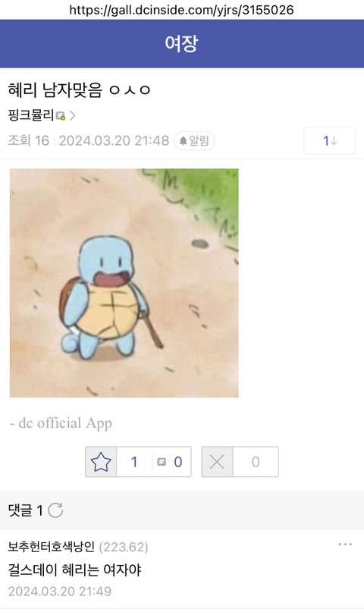Toggle 알림 notifications for this post
This screenshot has height=609, width=364.
(x=194, y=140)
